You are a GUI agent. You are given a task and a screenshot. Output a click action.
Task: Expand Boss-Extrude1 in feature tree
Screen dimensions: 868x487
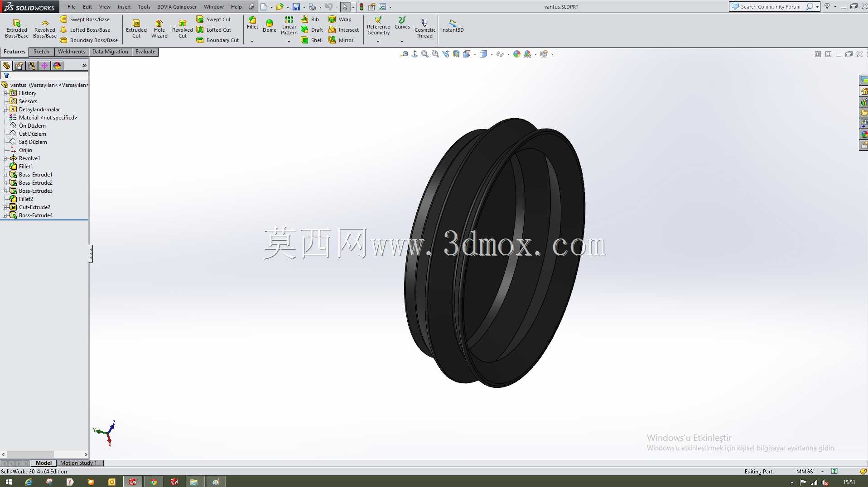[x=5, y=175]
